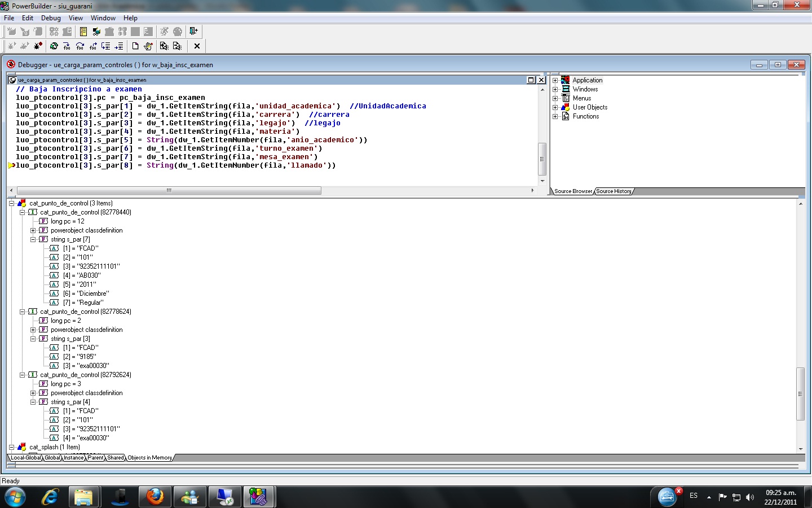This screenshot has width=812, height=508.
Task: Switch to the Instance variables tab
Action: 73,458
